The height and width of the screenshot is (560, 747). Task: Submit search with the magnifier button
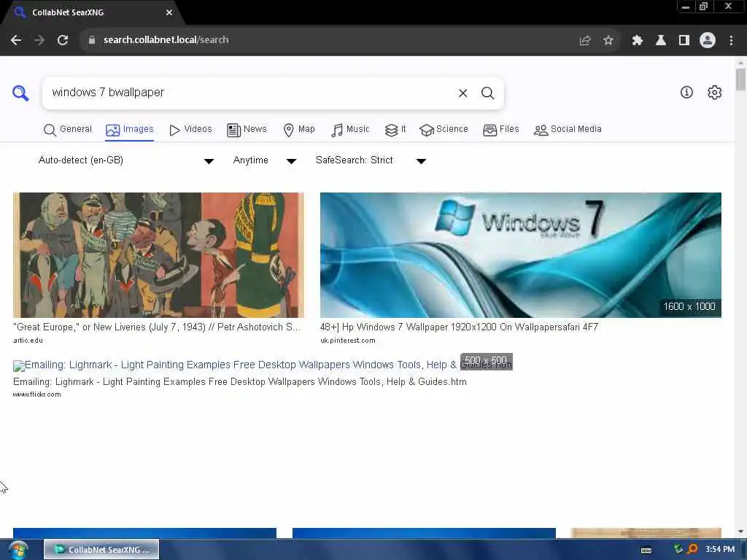(x=487, y=93)
